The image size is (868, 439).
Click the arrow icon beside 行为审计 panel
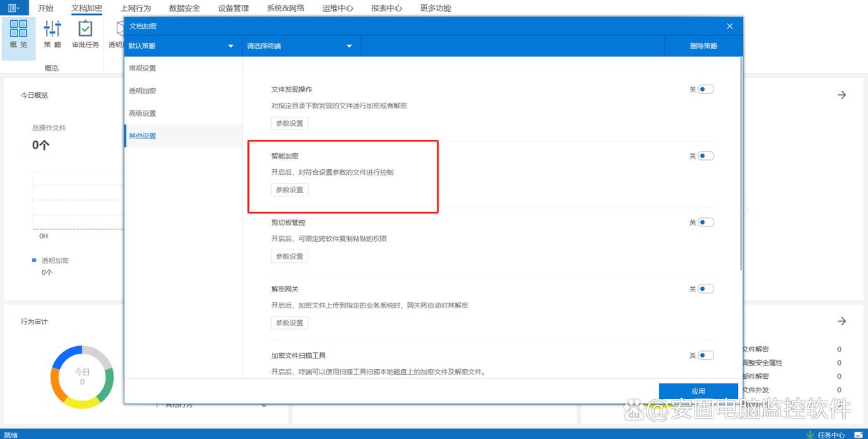tap(841, 322)
